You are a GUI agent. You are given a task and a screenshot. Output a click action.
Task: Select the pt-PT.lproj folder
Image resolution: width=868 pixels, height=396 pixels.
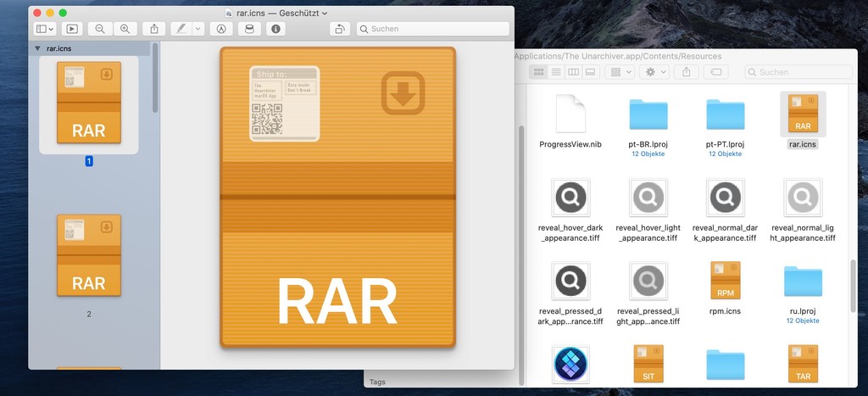pos(726,114)
